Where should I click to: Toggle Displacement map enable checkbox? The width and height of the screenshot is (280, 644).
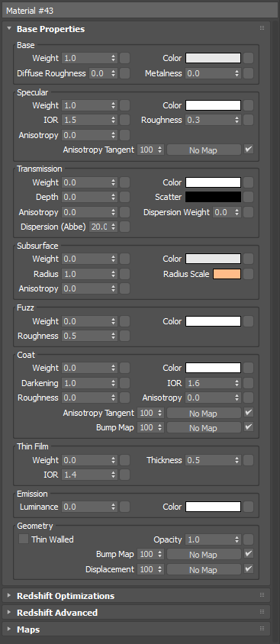pos(248,568)
